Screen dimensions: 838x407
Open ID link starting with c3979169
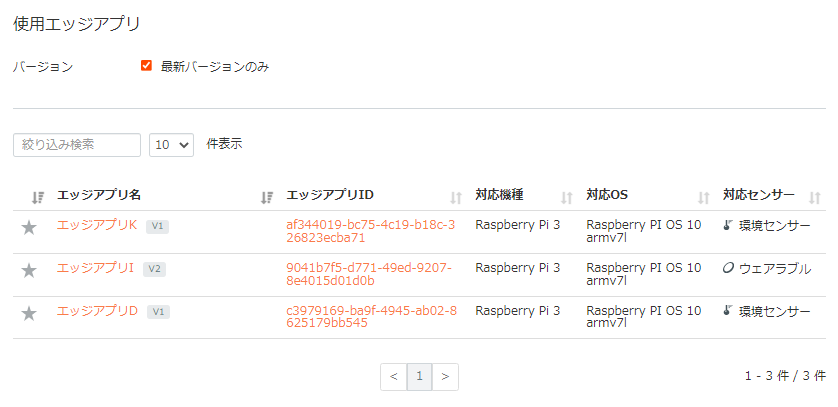[x=371, y=317]
